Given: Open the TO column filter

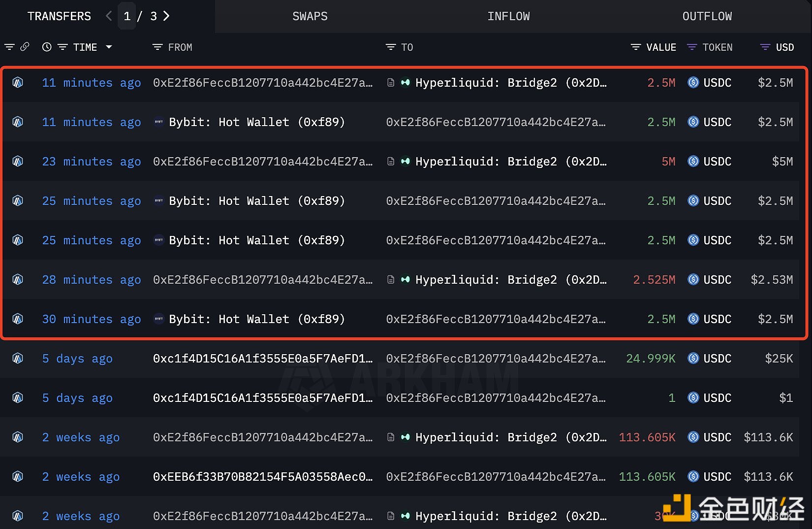Looking at the screenshot, I should [391, 47].
